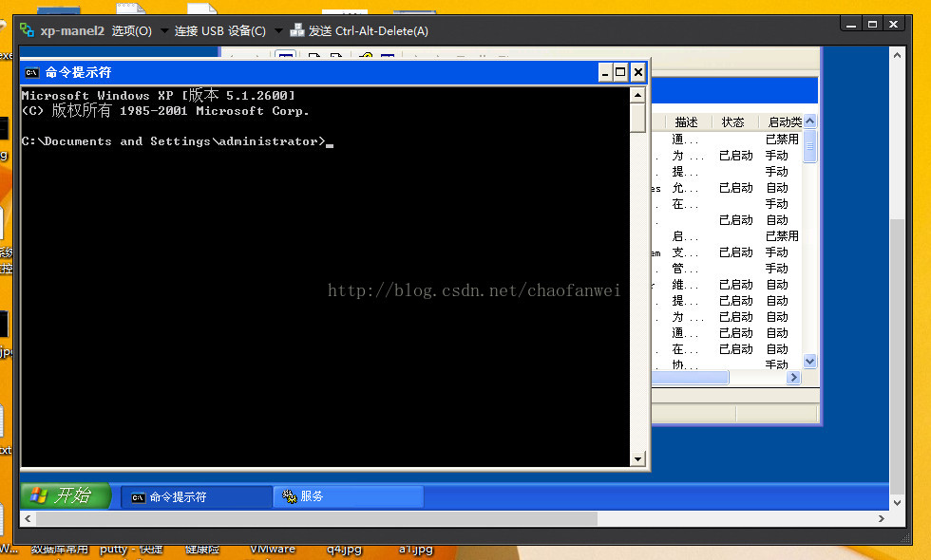Viewport: 931px width, 560px height.
Task: Click VMware console vertical scrollbar thumb
Action: 897,357
